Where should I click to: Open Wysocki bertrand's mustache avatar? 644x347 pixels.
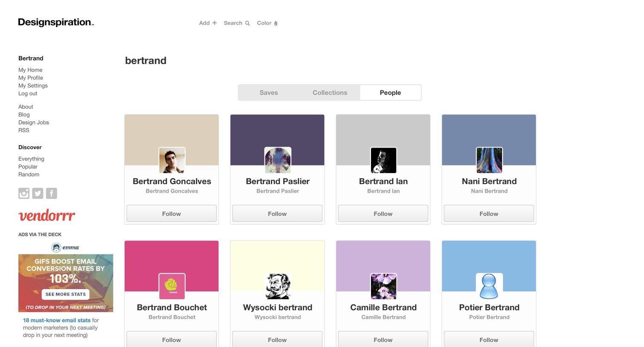click(x=278, y=286)
